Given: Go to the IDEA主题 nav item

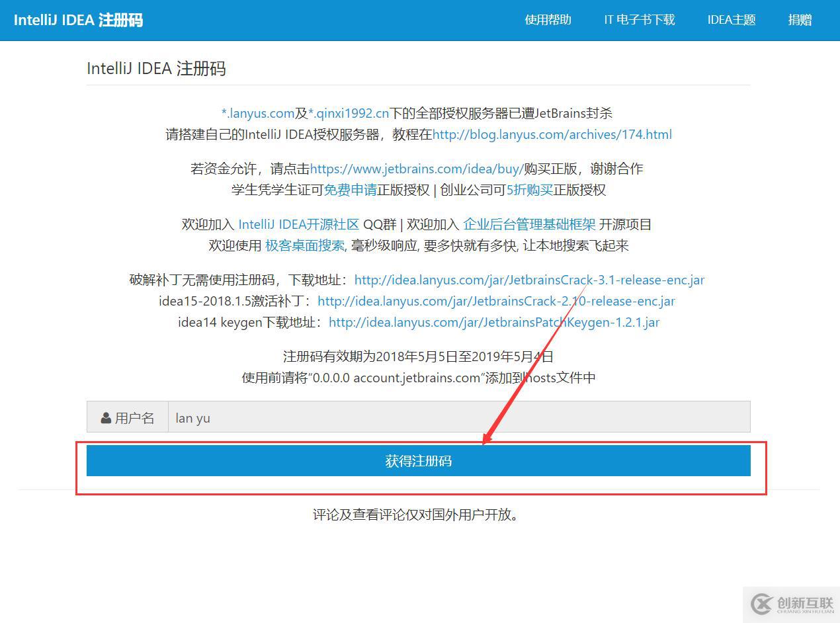Looking at the screenshot, I should pos(732,20).
